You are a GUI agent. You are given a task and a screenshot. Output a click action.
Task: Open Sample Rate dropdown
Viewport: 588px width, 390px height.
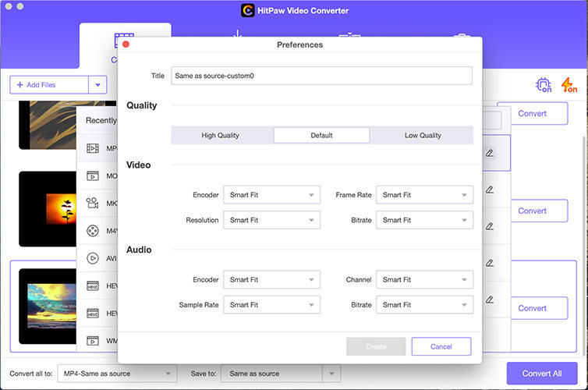tap(272, 305)
